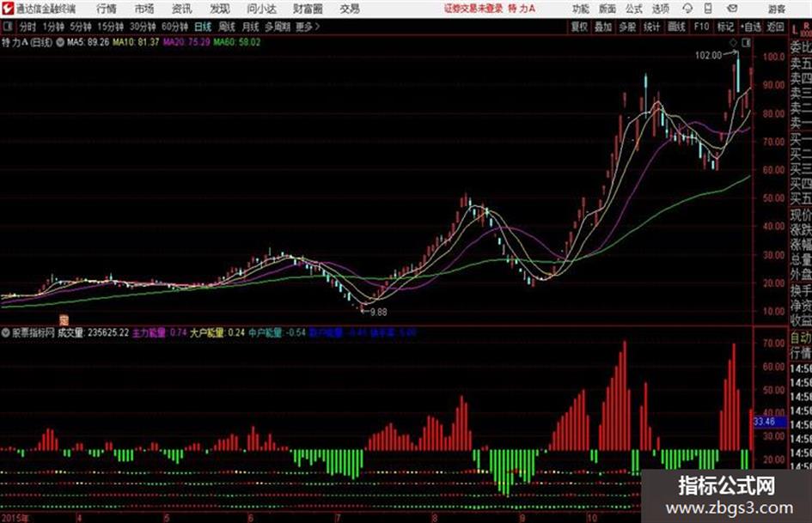
Task: Click the MA10: 81.37 value label
Action: [136, 42]
